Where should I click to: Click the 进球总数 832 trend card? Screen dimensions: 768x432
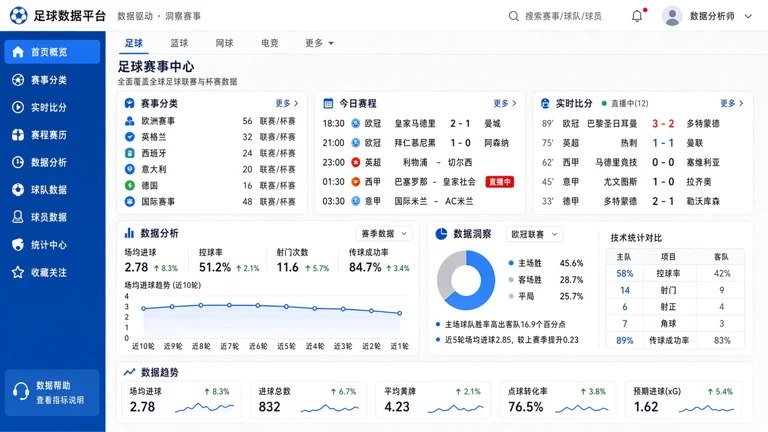tap(308, 400)
